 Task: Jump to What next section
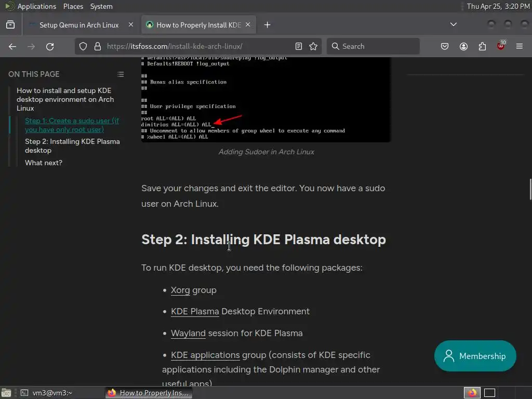[x=44, y=163]
